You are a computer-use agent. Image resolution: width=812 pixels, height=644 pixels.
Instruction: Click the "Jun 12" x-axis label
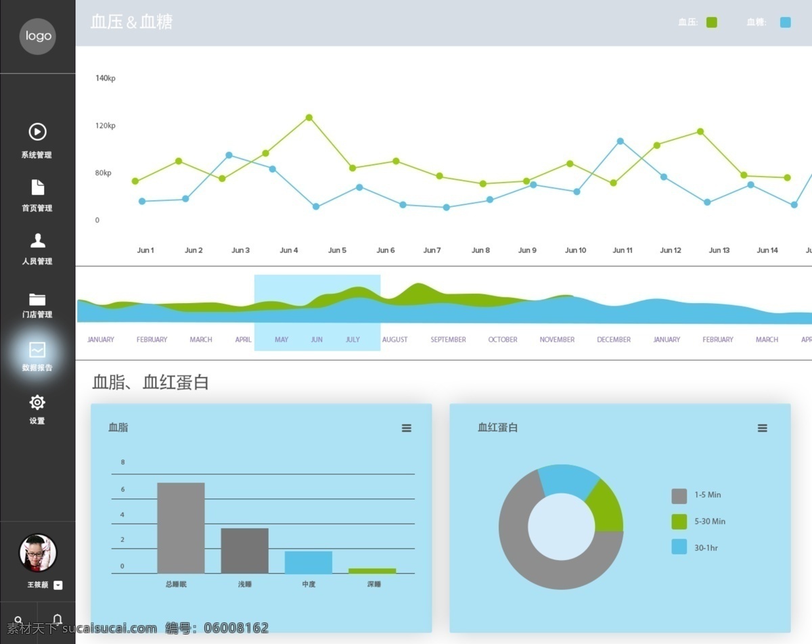coord(671,250)
